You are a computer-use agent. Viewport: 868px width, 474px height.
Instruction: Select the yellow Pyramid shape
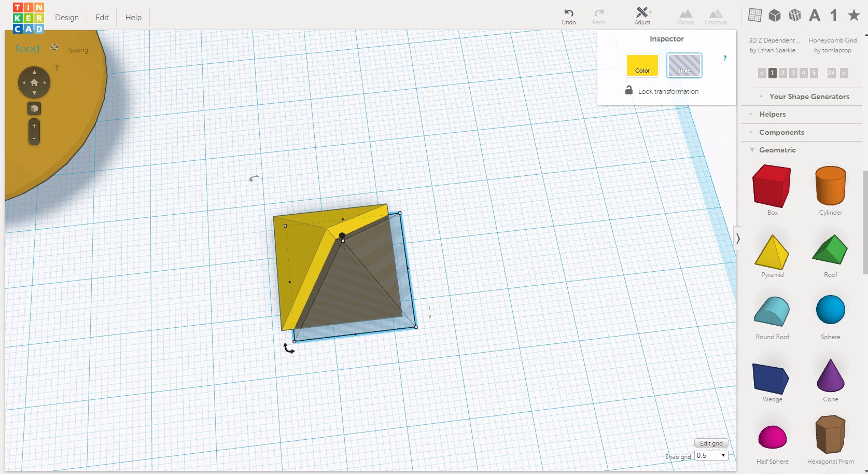click(772, 252)
